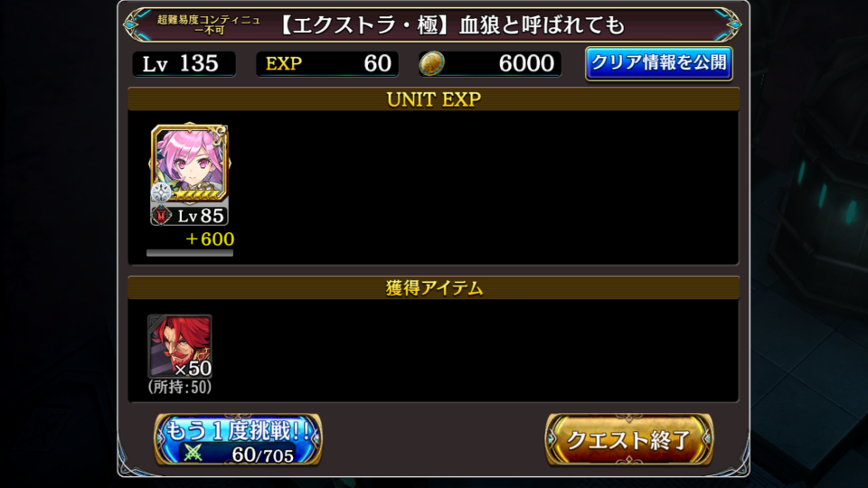Click the unit experience progress bar

point(189,253)
